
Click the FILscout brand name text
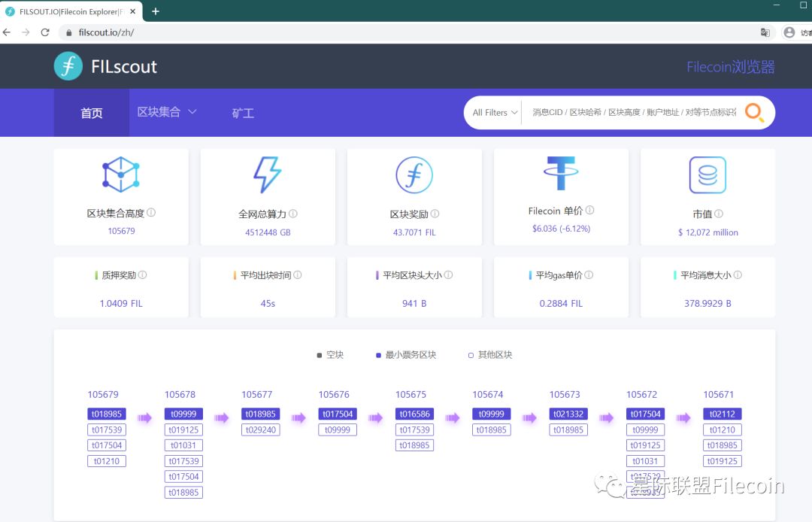click(x=124, y=66)
